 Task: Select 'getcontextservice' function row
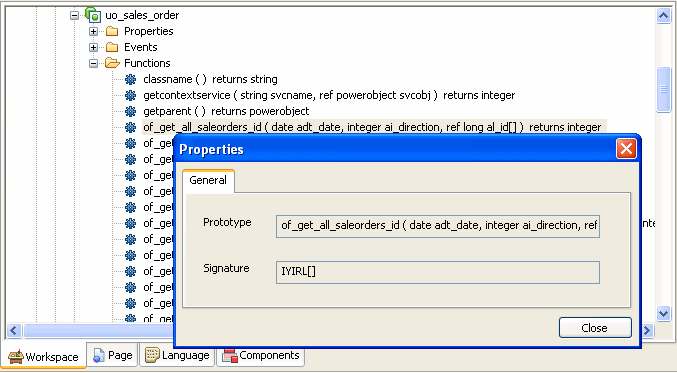pyautogui.click(x=329, y=95)
